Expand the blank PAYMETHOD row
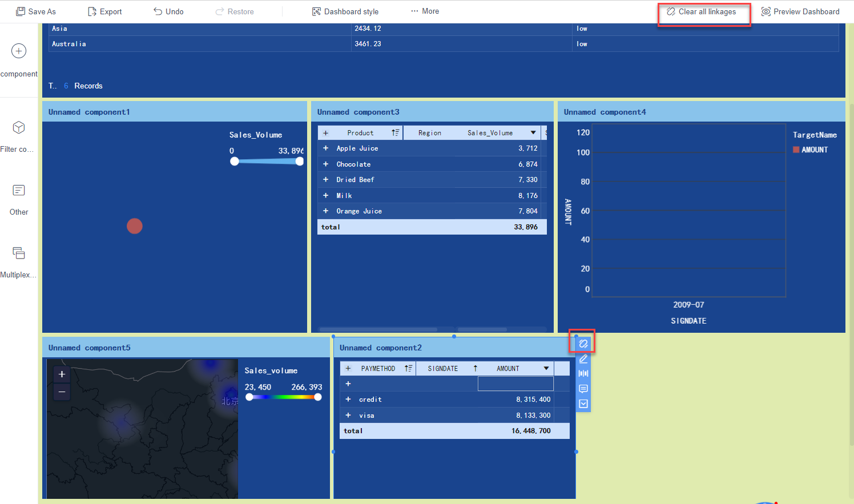 coord(348,384)
